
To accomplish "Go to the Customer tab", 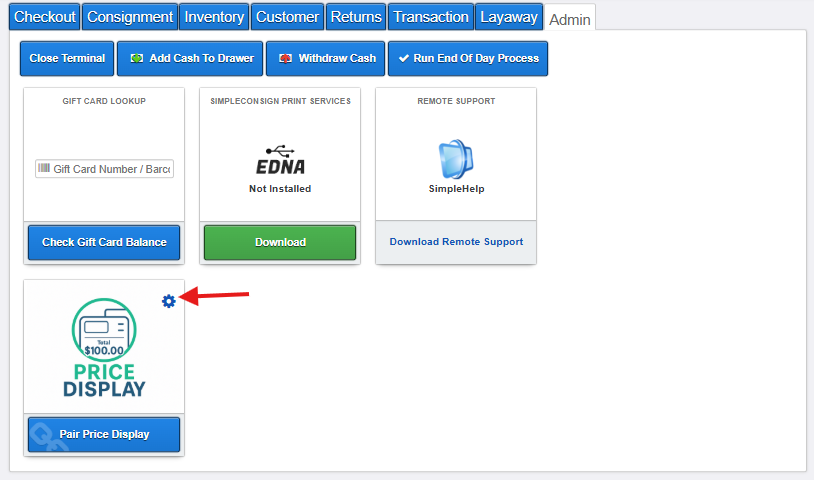I will [x=287, y=17].
